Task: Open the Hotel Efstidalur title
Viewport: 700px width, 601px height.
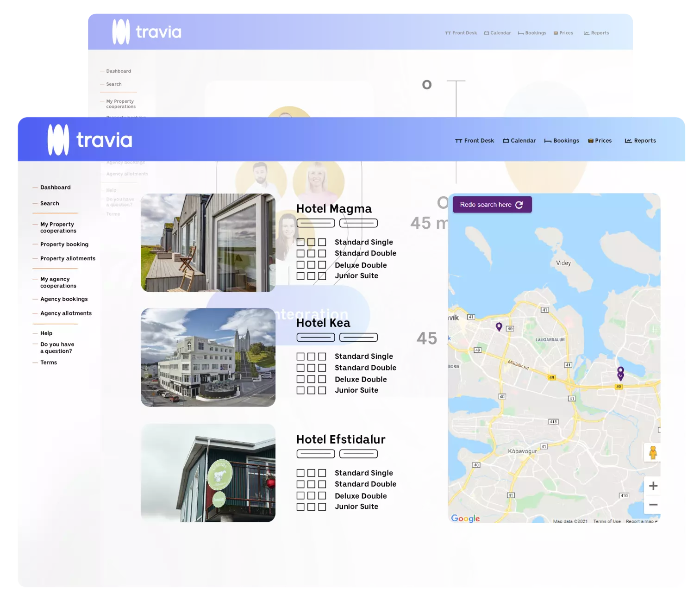Action: coord(341,439)
